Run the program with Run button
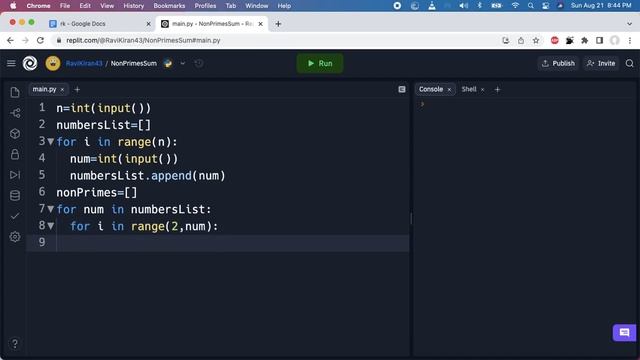 pyautogui.click(x=320, y=63)
